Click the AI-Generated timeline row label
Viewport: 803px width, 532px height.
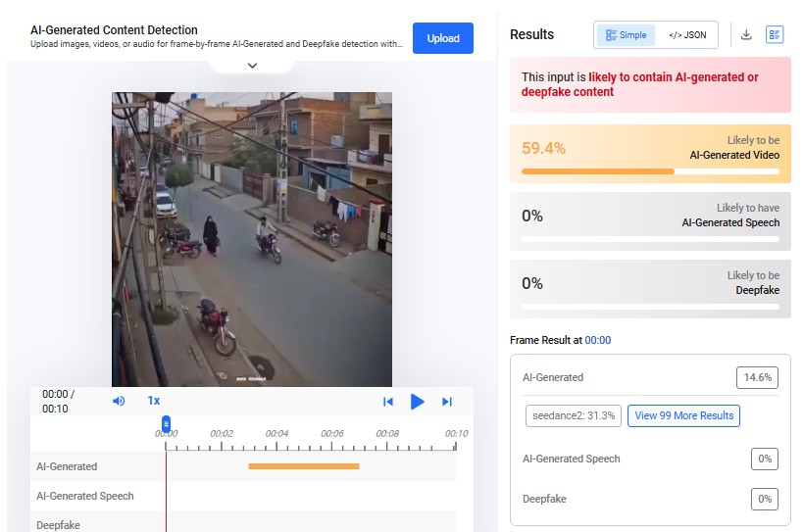point(67,466)
